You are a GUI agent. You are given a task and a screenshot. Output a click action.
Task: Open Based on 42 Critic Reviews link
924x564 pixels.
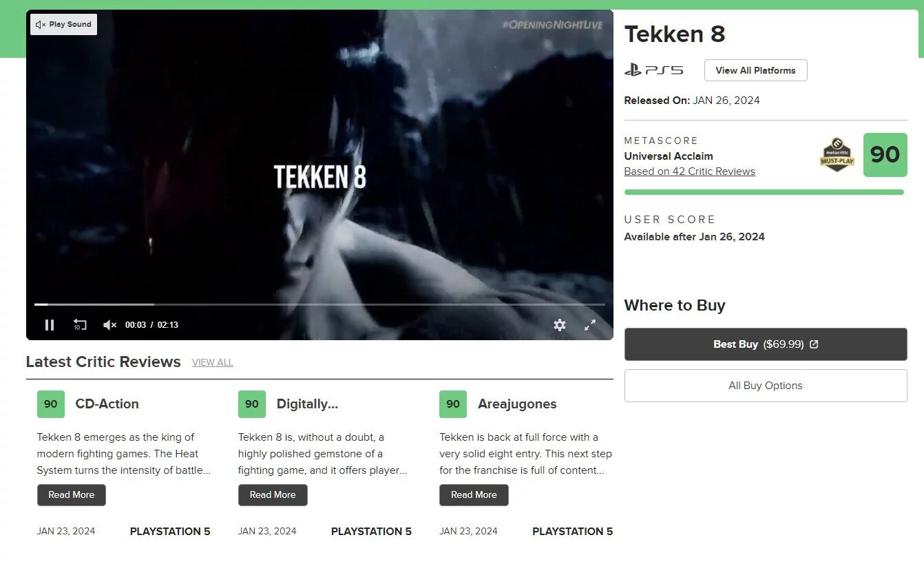click(x=689, y=171)
